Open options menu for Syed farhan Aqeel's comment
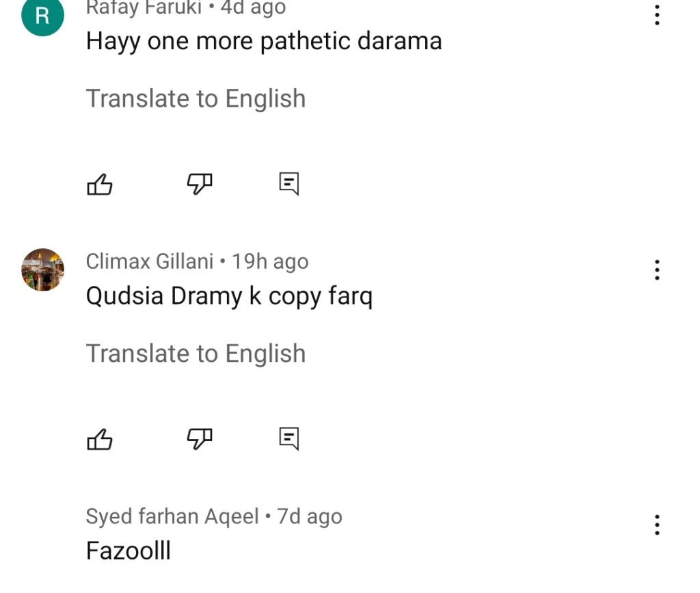This screenshot has width=700, height=593. (x=657, y=525)
